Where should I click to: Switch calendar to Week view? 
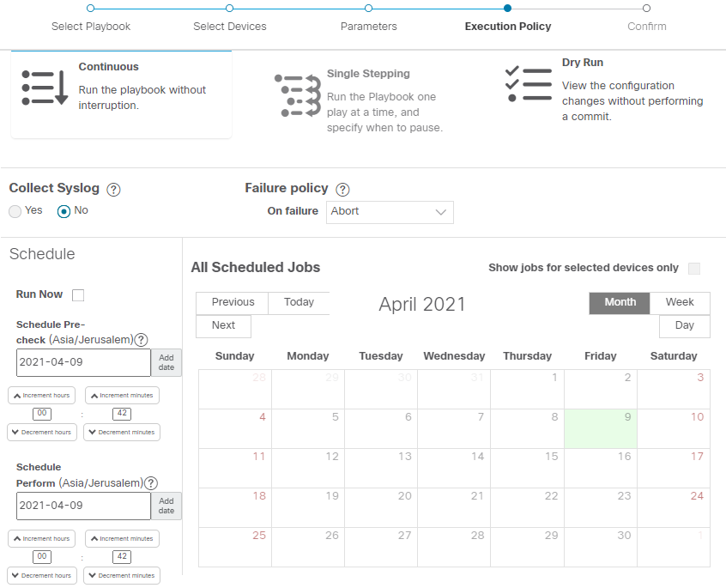coord(680,302)
